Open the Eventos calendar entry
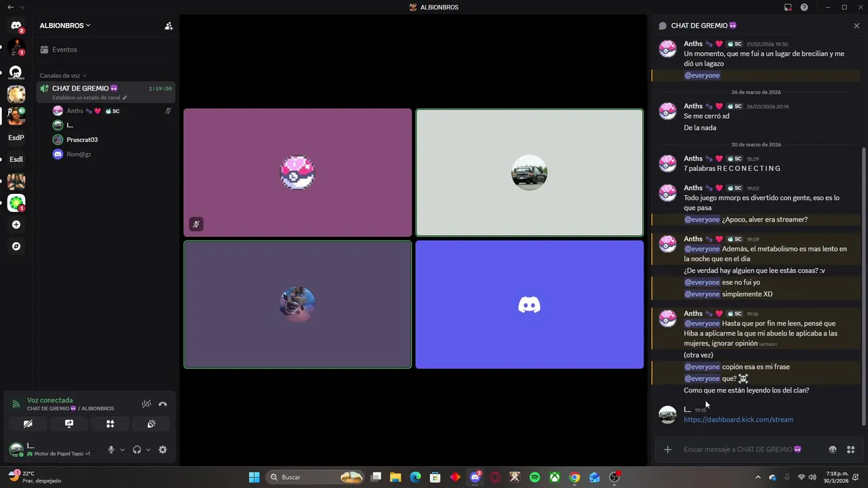868x488 pixels. (x=105, y=49)
